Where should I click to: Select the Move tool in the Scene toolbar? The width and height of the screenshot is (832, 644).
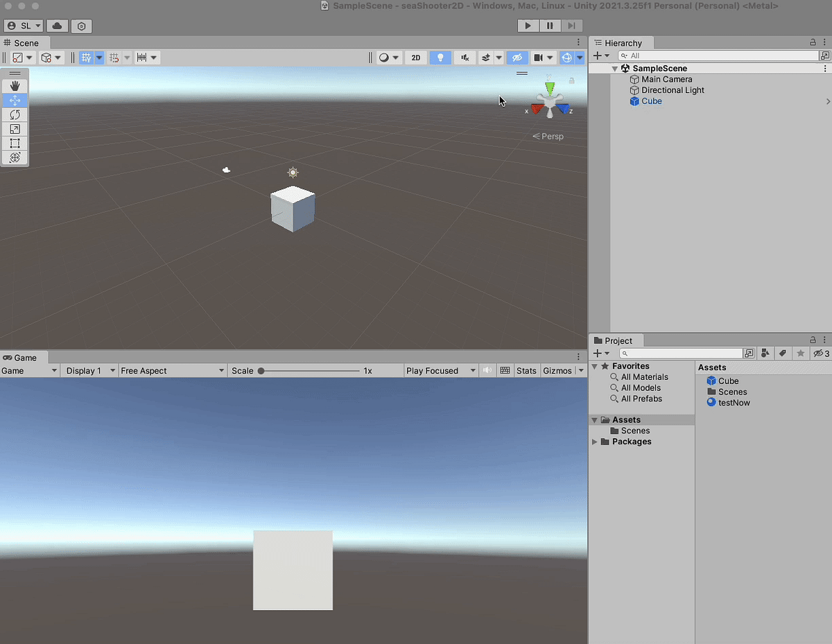[15, 101]
